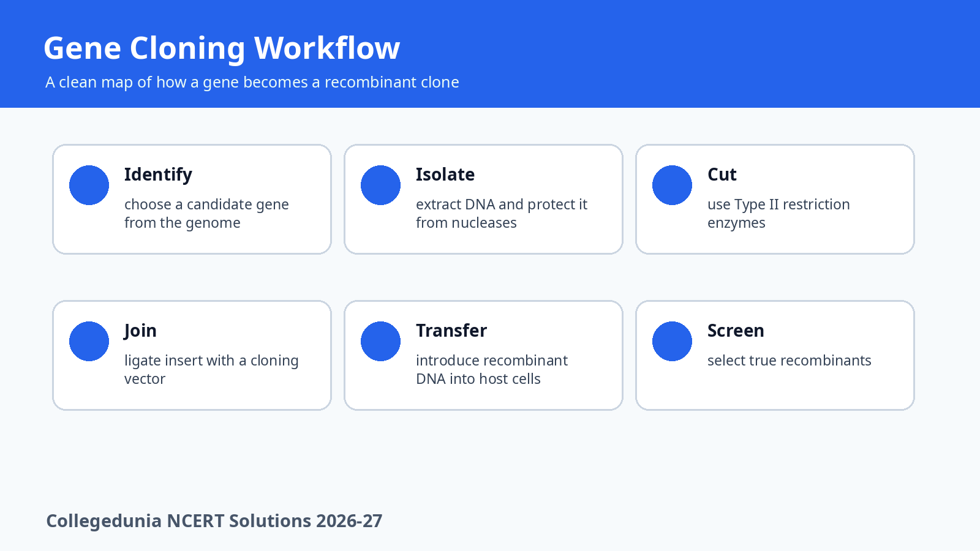Click the blue circle in the Identify card
Viewport: 980px width, 551px height.
(x=89, y=185)
